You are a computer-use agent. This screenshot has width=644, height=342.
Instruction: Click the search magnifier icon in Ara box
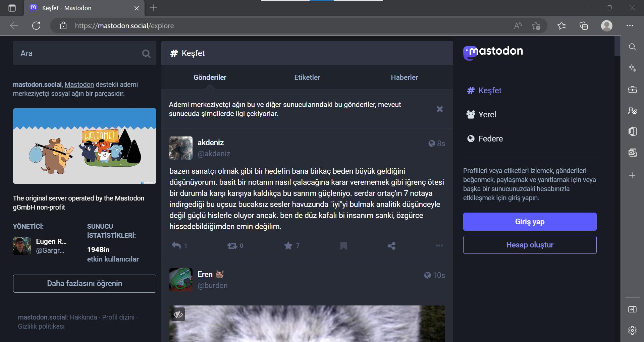(146, 54)
